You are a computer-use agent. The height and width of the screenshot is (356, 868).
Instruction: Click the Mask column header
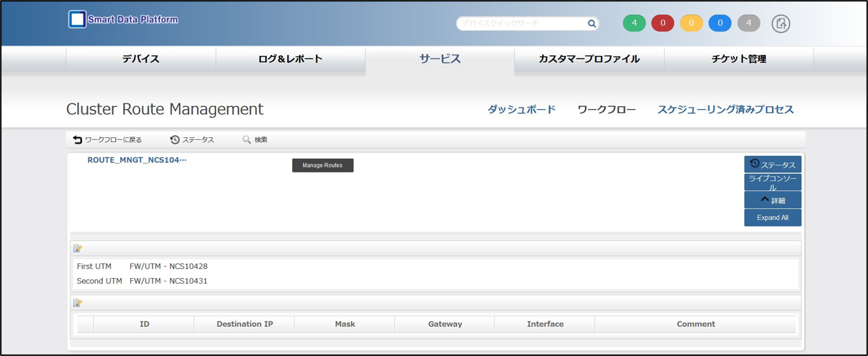coord(345,324)
